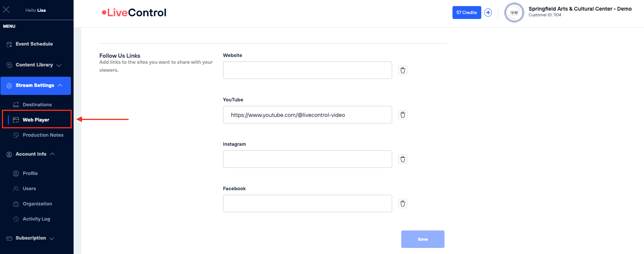Delete the Website link with trash icon
The height and width of the screenshot is (254, 644).
pyautogui.click(x=403, y=70)
